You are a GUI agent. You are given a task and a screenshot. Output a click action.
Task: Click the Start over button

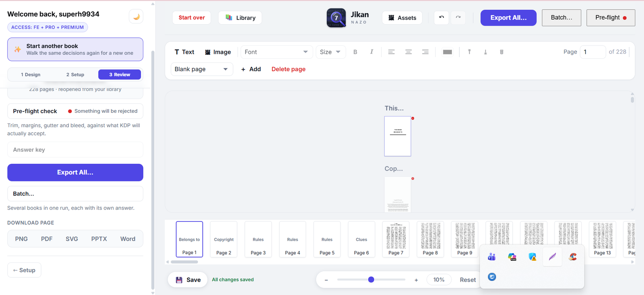tap(192, 18)
